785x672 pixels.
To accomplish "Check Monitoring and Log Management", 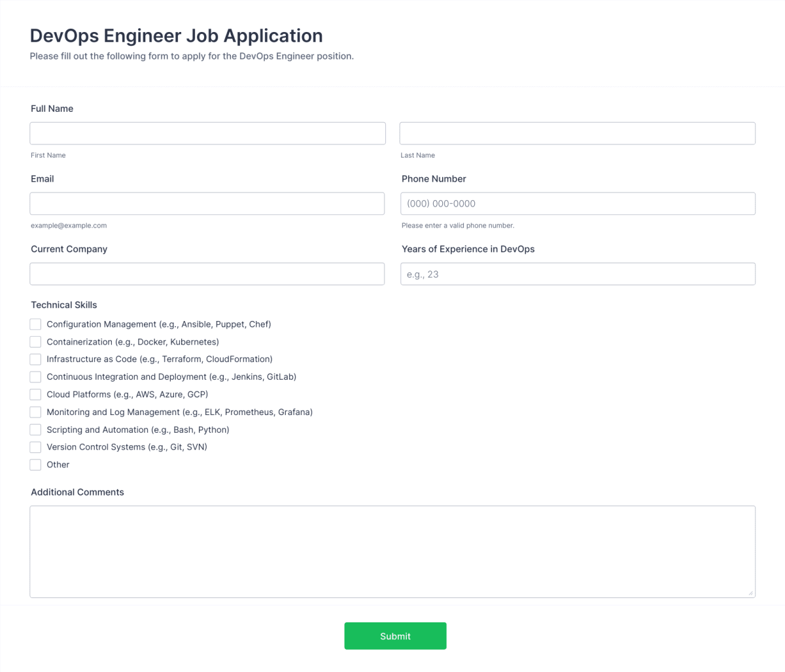I will [x=35, y=412].
